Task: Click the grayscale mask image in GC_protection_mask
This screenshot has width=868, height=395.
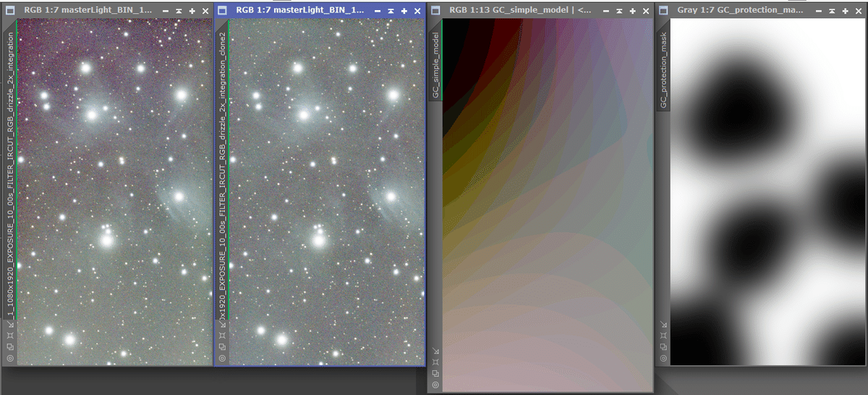Action: point(769,192)
